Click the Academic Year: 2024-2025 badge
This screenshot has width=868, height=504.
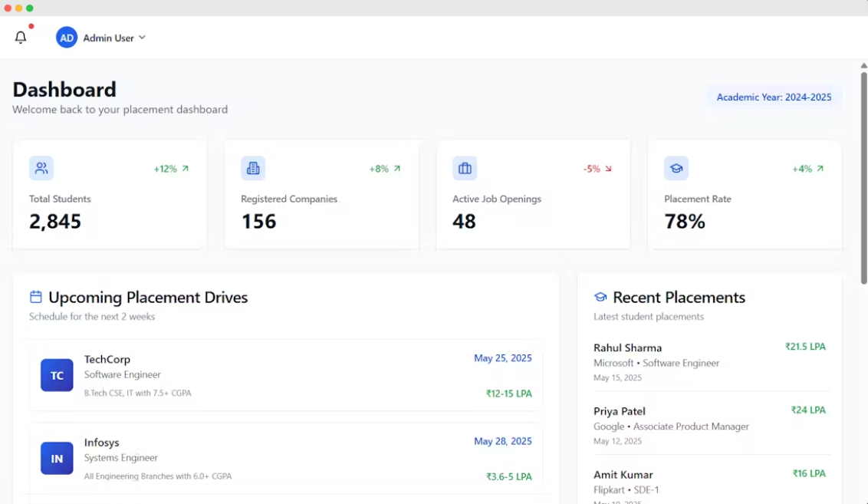click(774, 97)
